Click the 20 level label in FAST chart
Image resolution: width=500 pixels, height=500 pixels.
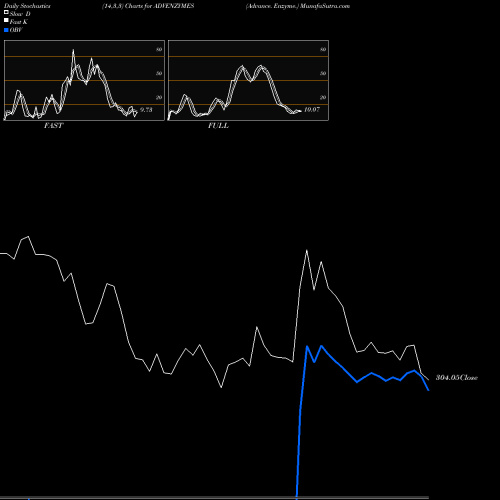[x=159, y=97]
